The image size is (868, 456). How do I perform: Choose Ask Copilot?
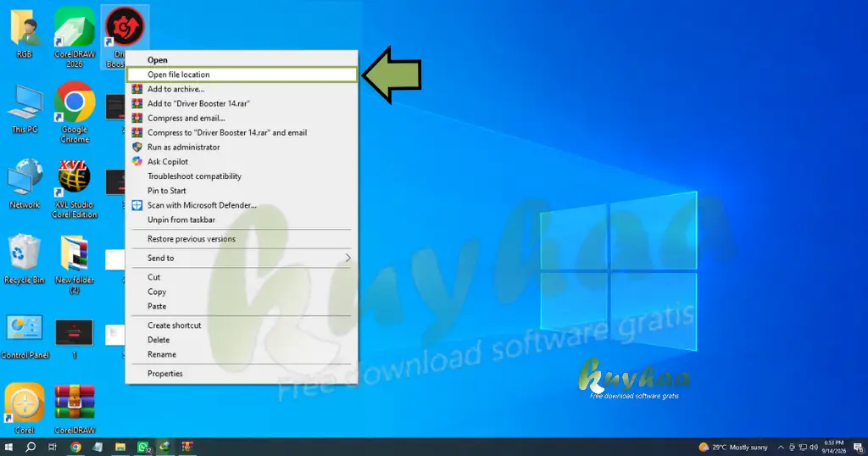click(x=242, y=162)
